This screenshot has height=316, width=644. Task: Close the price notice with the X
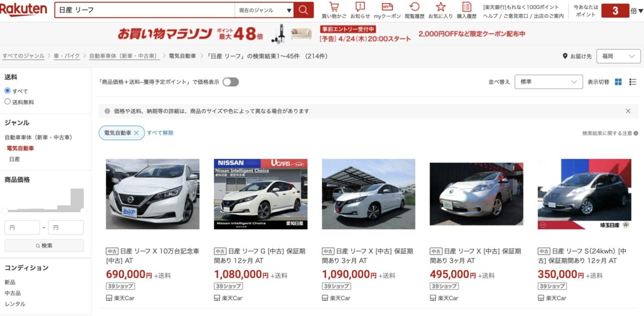628,111
